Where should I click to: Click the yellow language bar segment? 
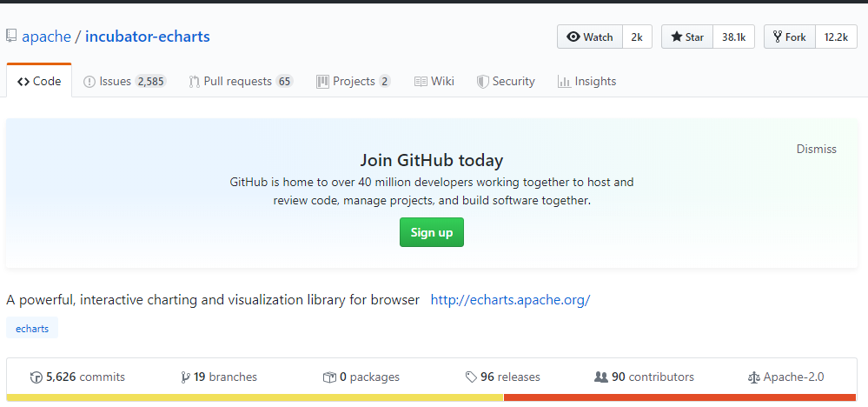click(255, 397)
